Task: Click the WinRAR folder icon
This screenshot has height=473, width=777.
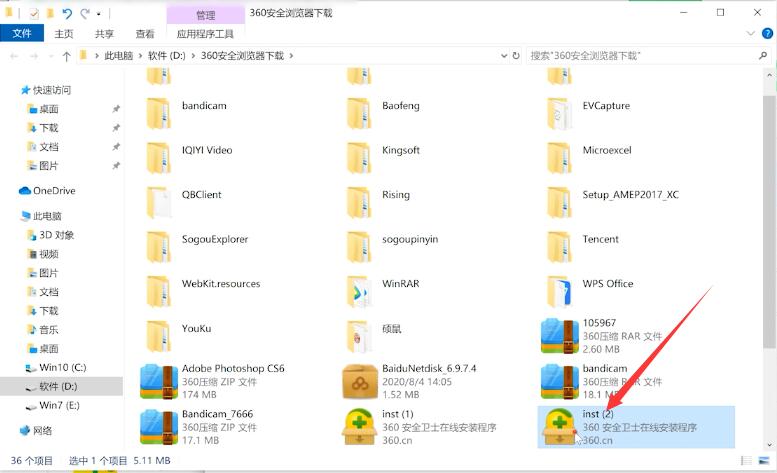Action: click(x=359, y=292)
